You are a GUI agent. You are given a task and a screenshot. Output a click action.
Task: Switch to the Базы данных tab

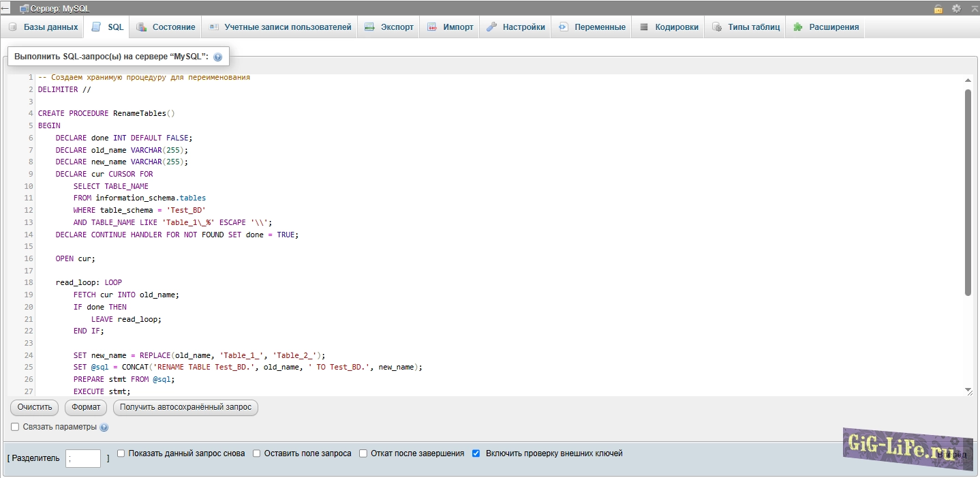click(43, 27)
